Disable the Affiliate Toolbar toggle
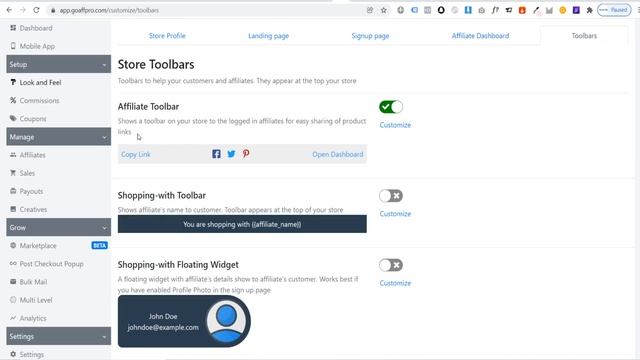This screenshot has width=640, height=360. coord(391,107)
